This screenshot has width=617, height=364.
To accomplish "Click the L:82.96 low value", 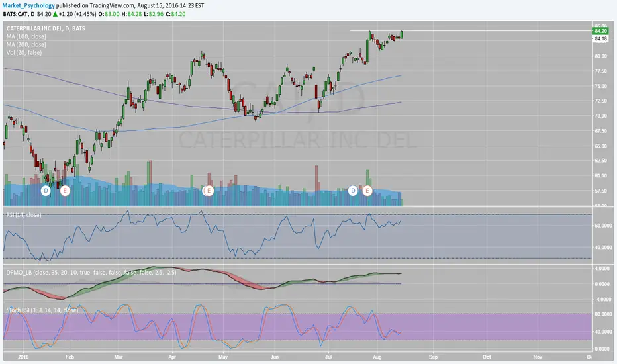I will tap(154, 14).
